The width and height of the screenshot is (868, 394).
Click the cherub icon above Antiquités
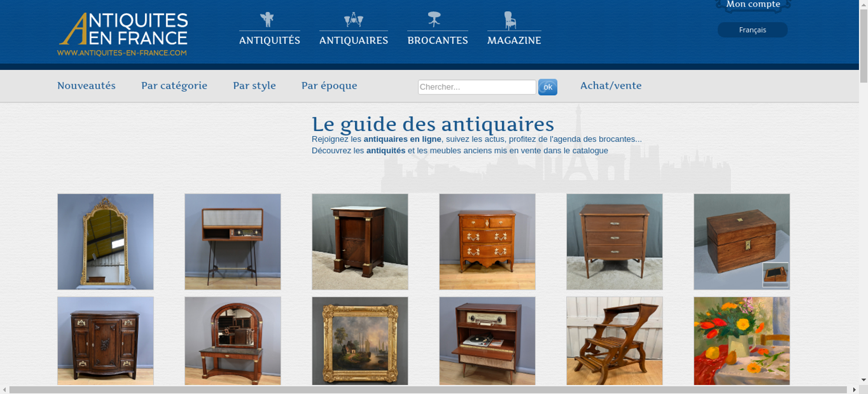267,20
